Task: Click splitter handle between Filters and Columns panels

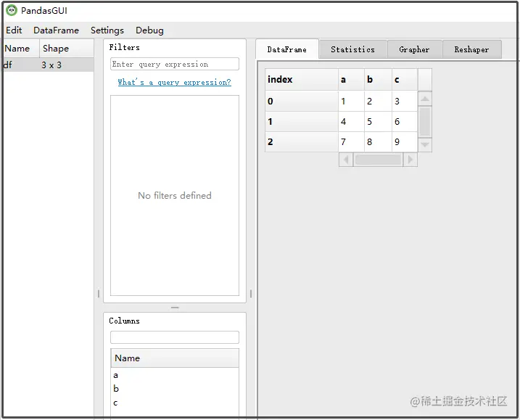Action: click(x=175, y=308)
